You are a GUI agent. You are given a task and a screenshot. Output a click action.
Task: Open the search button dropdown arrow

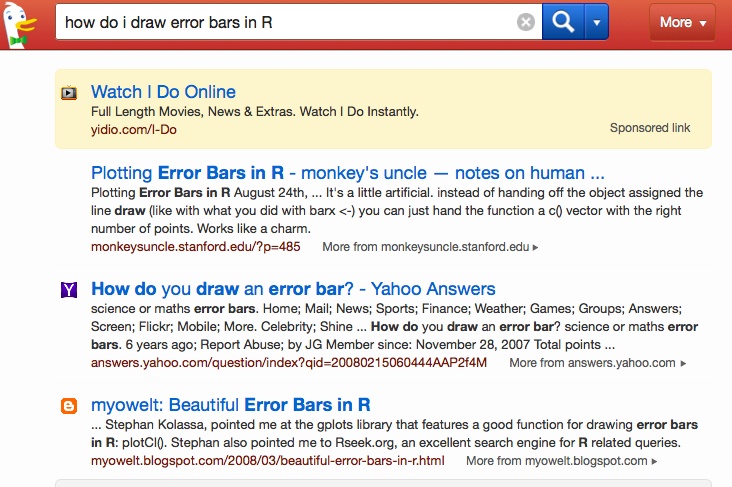click(596, 22)
